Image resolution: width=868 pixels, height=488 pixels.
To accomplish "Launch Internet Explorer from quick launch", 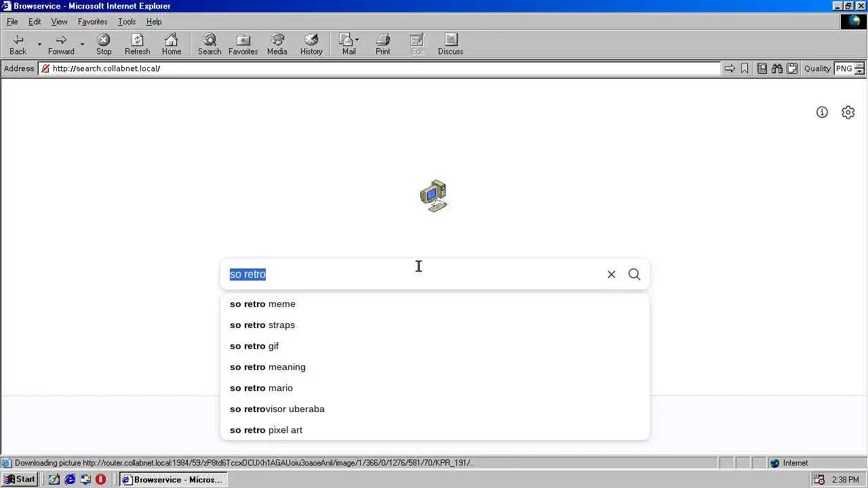I will (70, 479).
